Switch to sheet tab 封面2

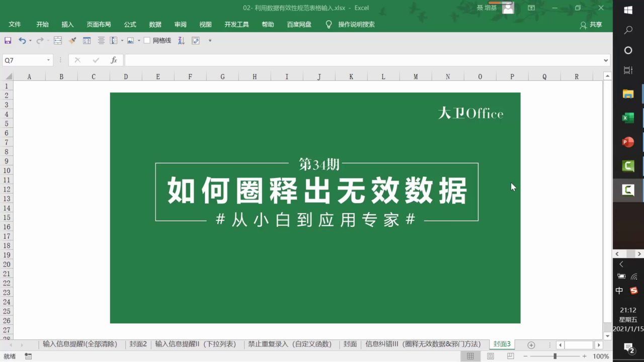point(138,344)
